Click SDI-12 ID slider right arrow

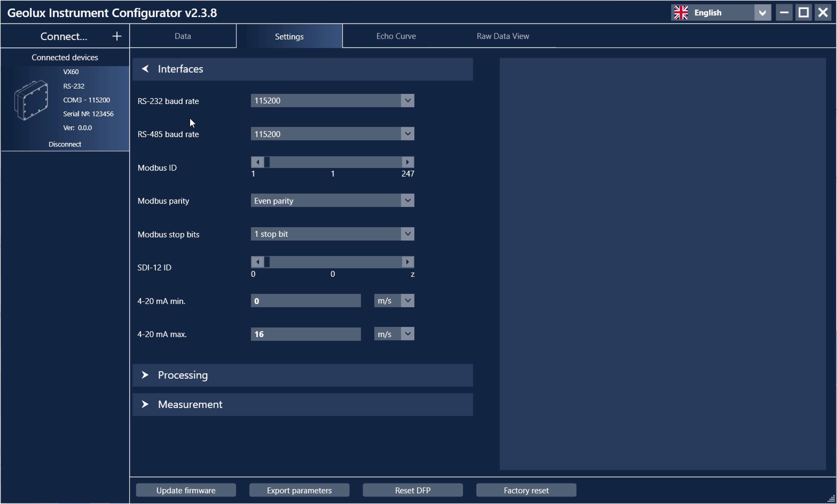click(x=407, y=262)
